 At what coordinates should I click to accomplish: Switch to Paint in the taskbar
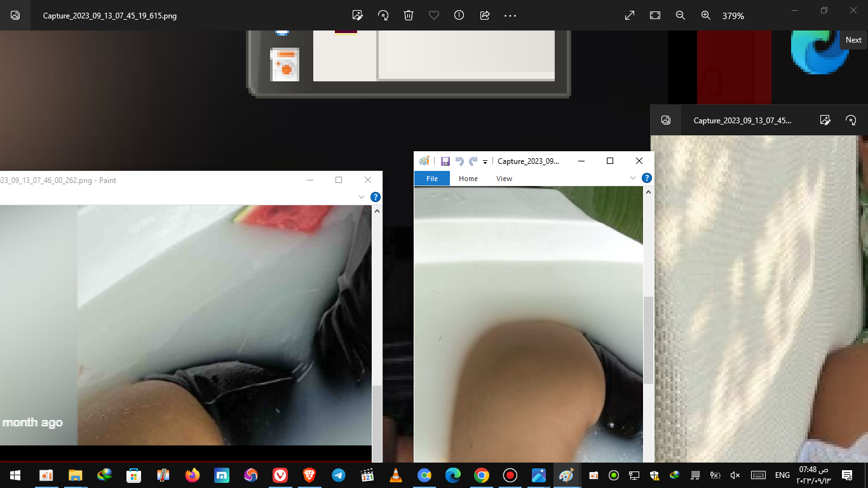[566, 475]
